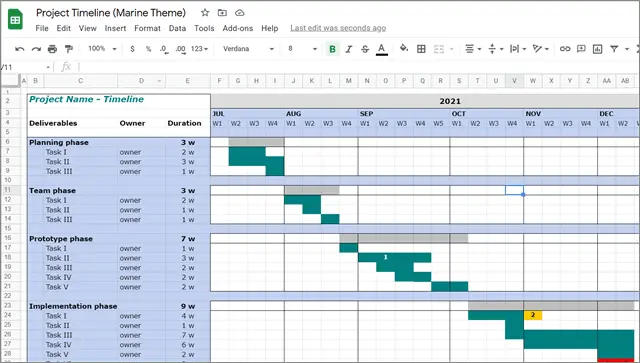Open the Add-ons menu

(x=238, y=28)
